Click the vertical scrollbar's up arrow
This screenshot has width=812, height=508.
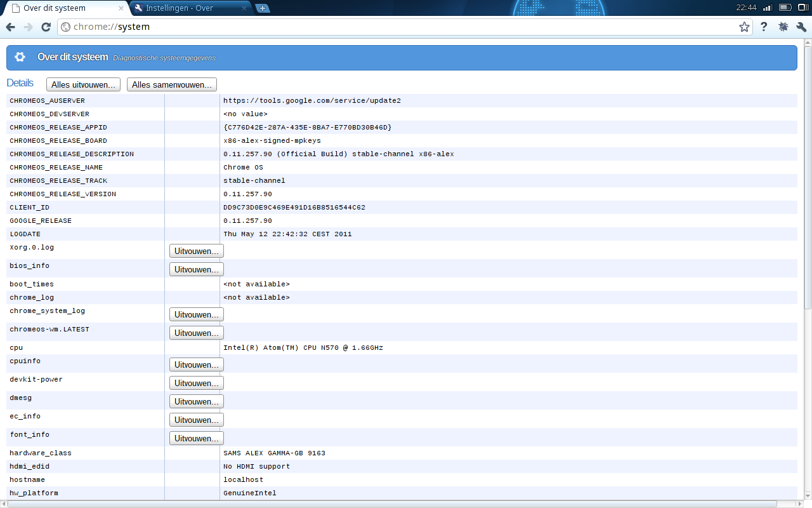807,43
